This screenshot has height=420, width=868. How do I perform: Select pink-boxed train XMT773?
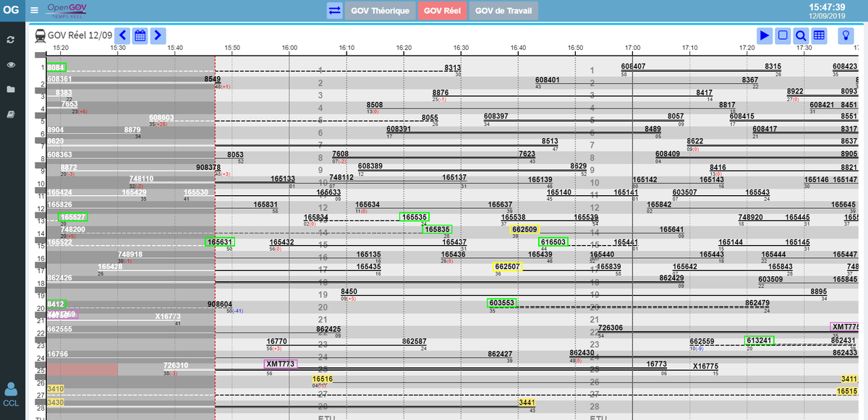coord(280,364)
